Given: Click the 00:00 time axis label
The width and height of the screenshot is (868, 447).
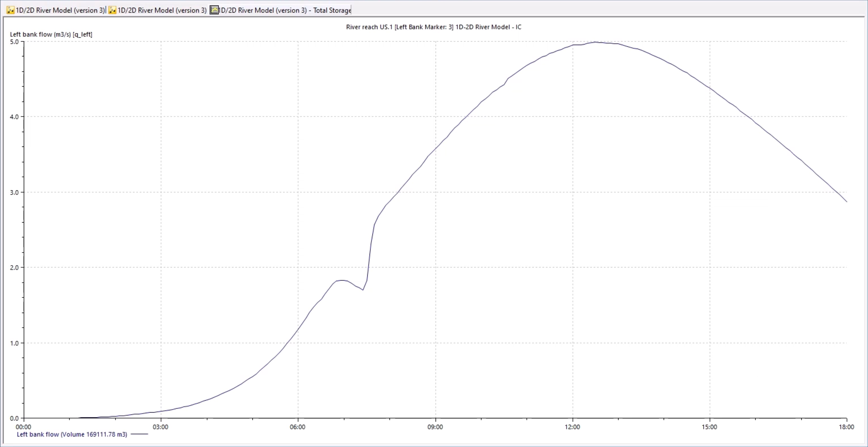Looking at the screenshot, I should (x=23, y=427).
